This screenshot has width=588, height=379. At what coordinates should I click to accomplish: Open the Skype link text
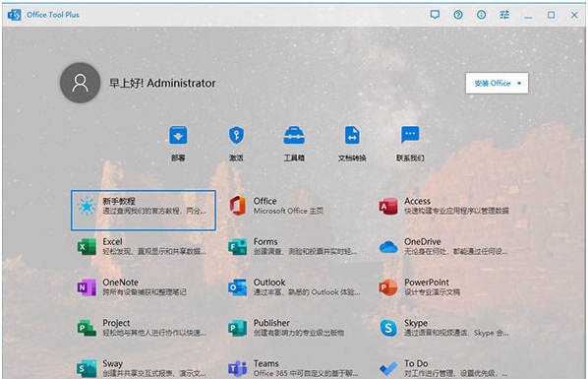(x=416, y=323)
